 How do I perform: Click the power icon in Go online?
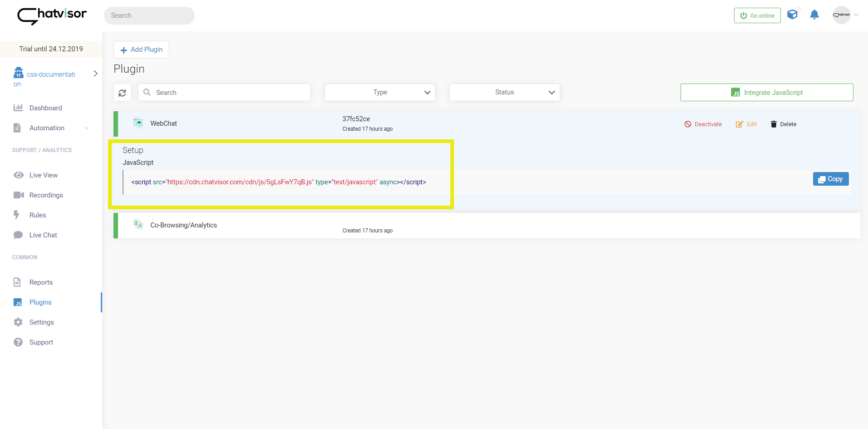click(x=744, y=15)
